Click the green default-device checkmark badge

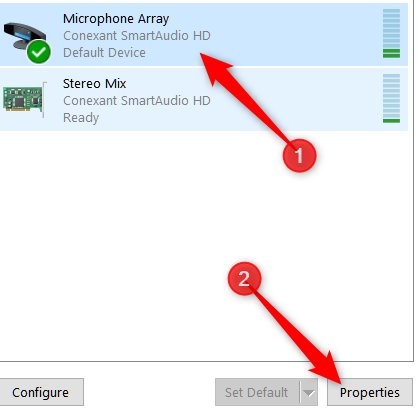pos(39,52)
